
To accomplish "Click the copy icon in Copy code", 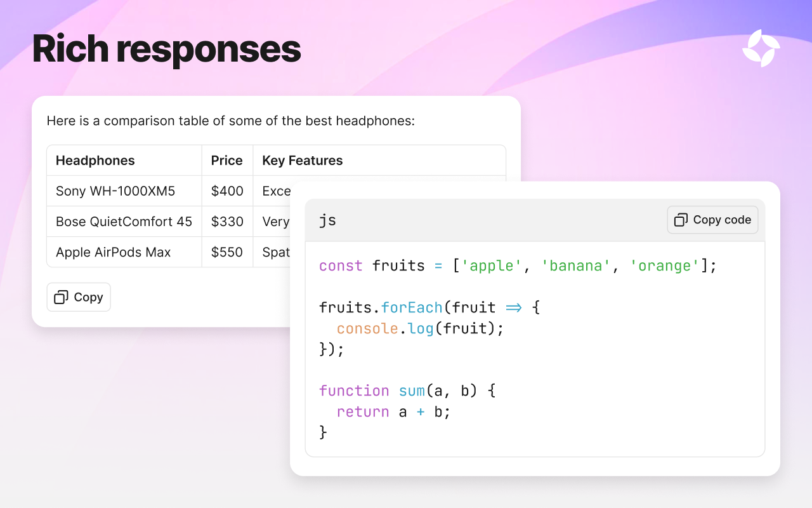I will pos(681,220).
